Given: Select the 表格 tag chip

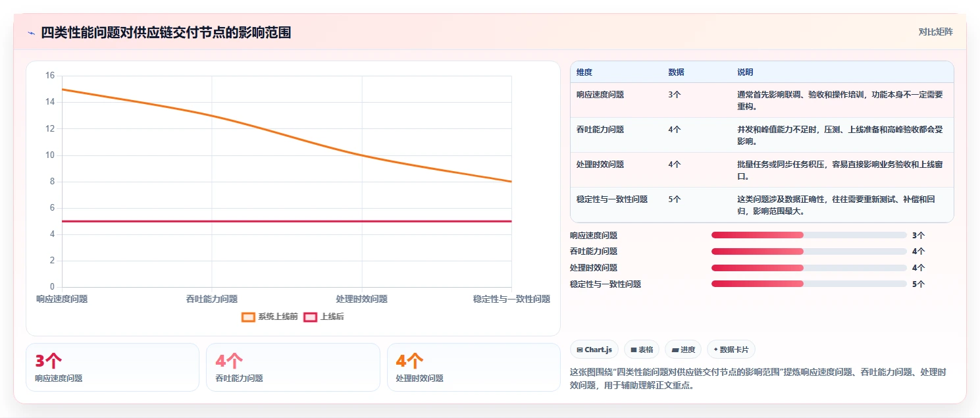Looking at the screenshot, I should (642, 350).
